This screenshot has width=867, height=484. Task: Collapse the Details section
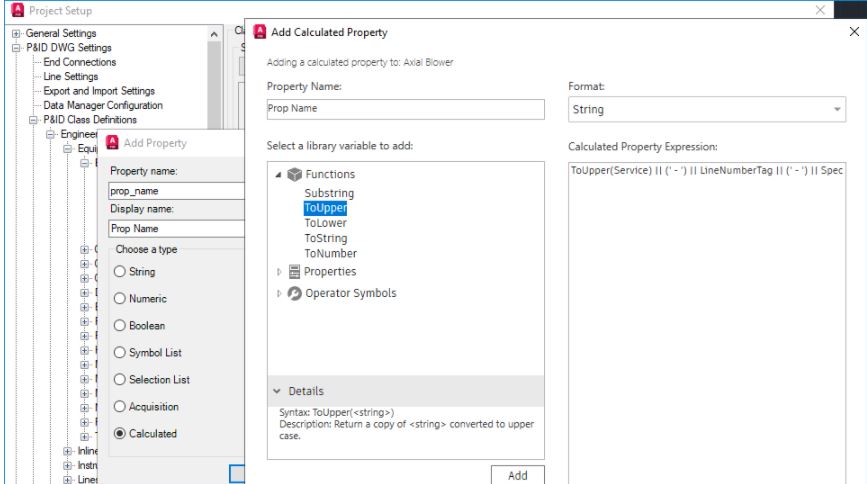[x=276, y=391]
